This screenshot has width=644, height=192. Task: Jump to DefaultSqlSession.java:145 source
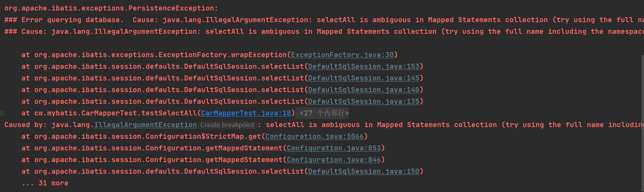(364, 78)
